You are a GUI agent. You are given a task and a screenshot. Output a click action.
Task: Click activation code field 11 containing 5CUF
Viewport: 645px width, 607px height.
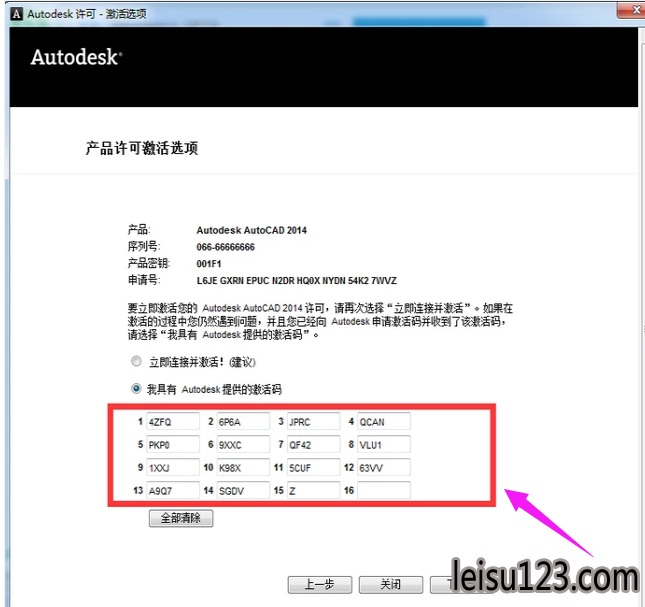313,468
